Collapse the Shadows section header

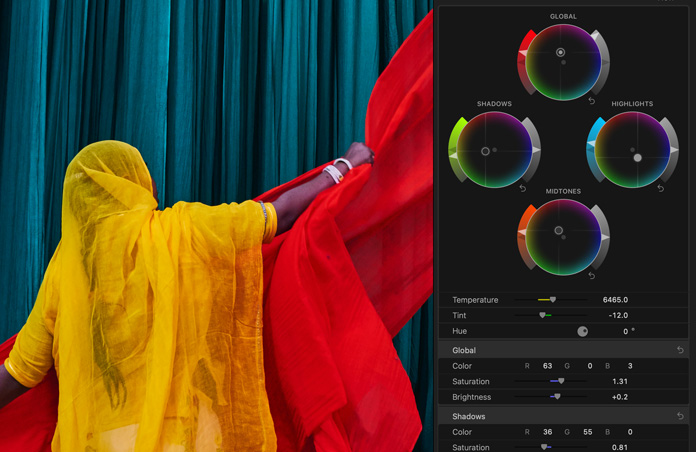tap(469, 416)
